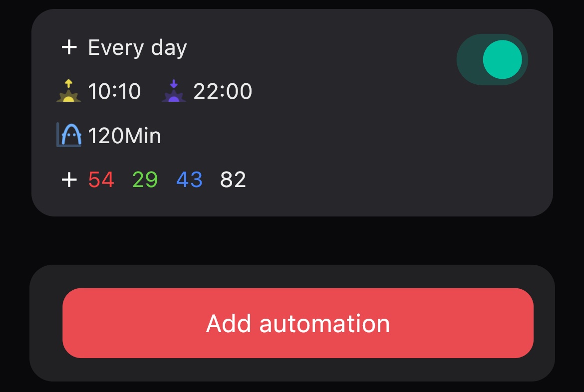Click the black gap between the cards
This screenshot has height=392, width=584.
point(292,240)
